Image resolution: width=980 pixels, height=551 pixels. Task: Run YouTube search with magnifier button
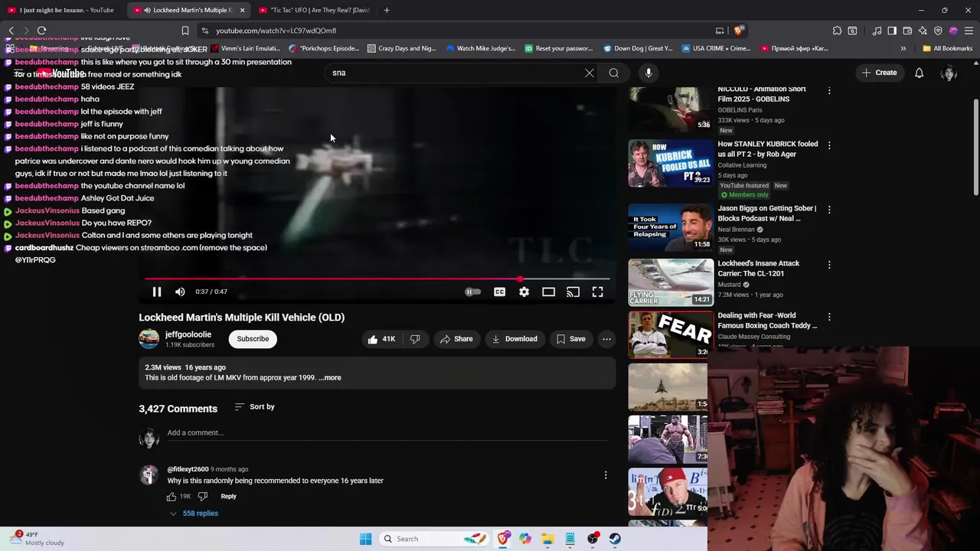tap(614, 73)
